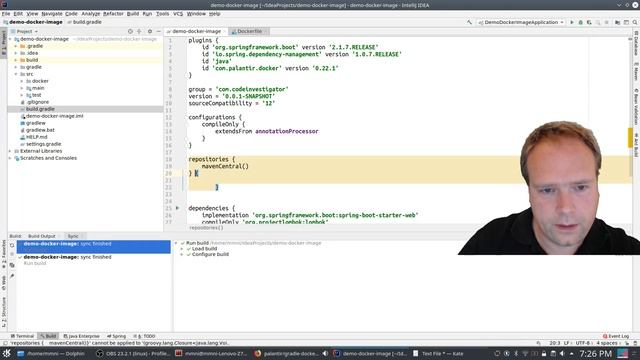Click collapse-all icon in Project panel header
Screen dimensions: 640x360
point(139,31)
